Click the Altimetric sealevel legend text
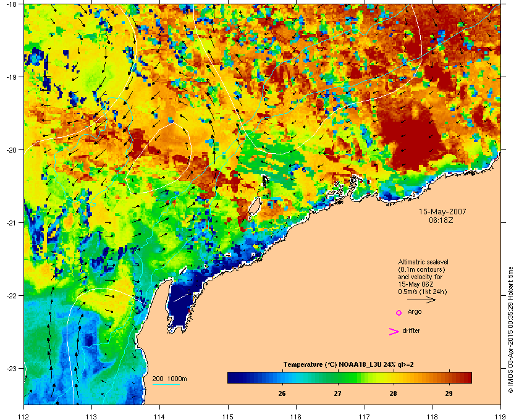The image size is (519, 420). click(x=423, y=262)
